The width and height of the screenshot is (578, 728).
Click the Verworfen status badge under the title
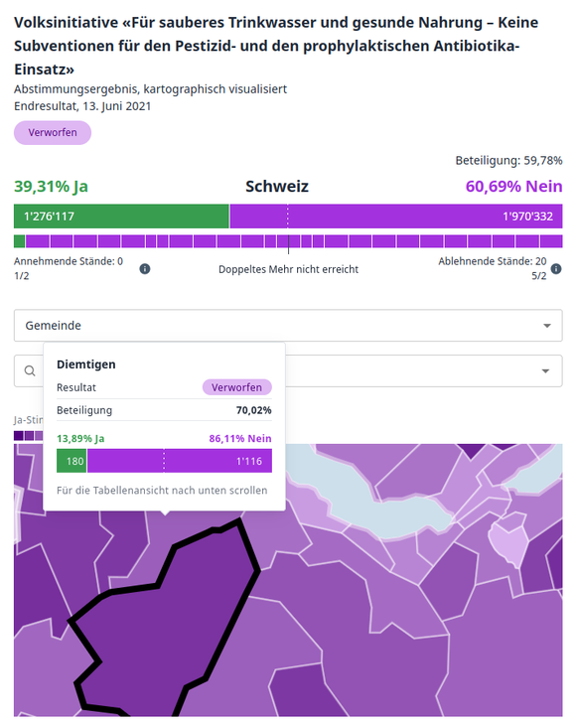[x=53, y=133]
